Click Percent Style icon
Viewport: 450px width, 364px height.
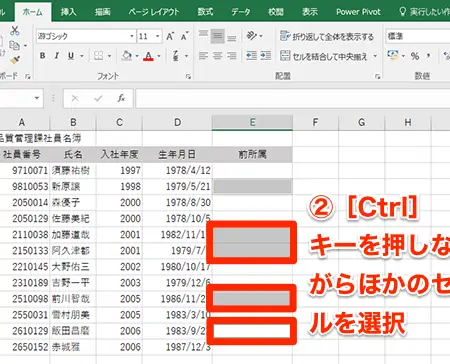[x=415, y=56]
